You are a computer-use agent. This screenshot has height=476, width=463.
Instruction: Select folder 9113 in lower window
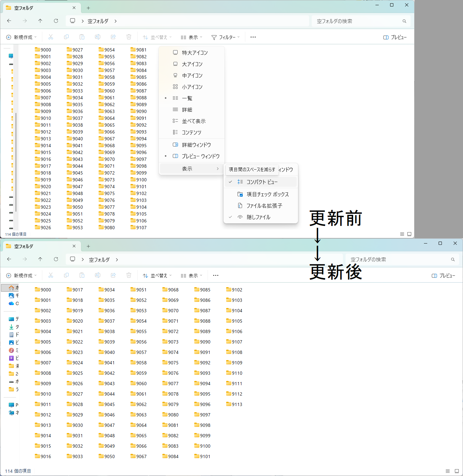pos(234,404)
